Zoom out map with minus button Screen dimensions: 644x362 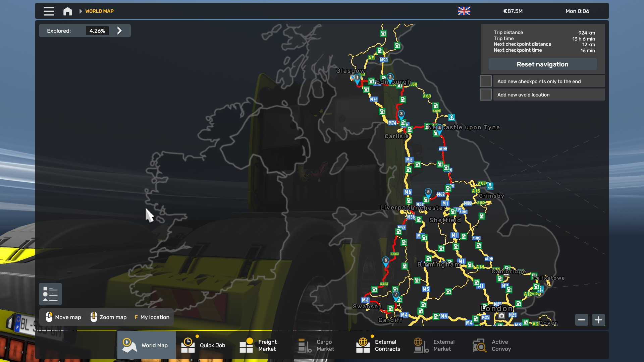(x=582, y=320)
